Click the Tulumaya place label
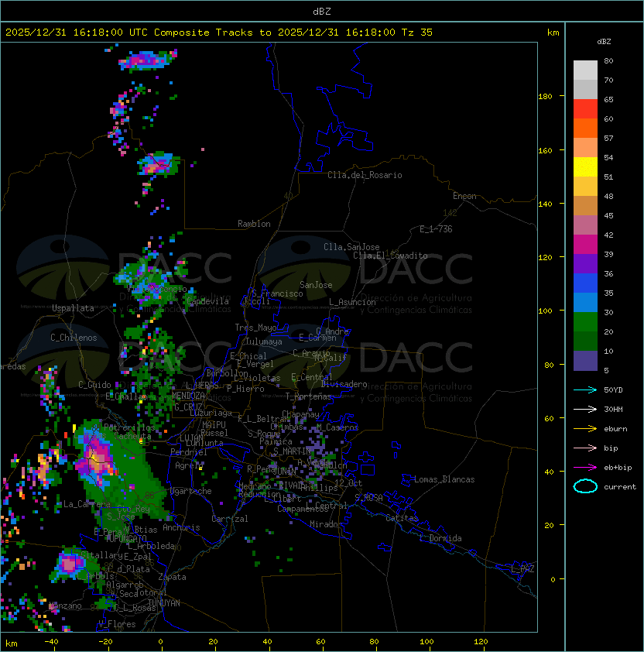The width and height of the screenshot is (644, 652). pos(264,341)
